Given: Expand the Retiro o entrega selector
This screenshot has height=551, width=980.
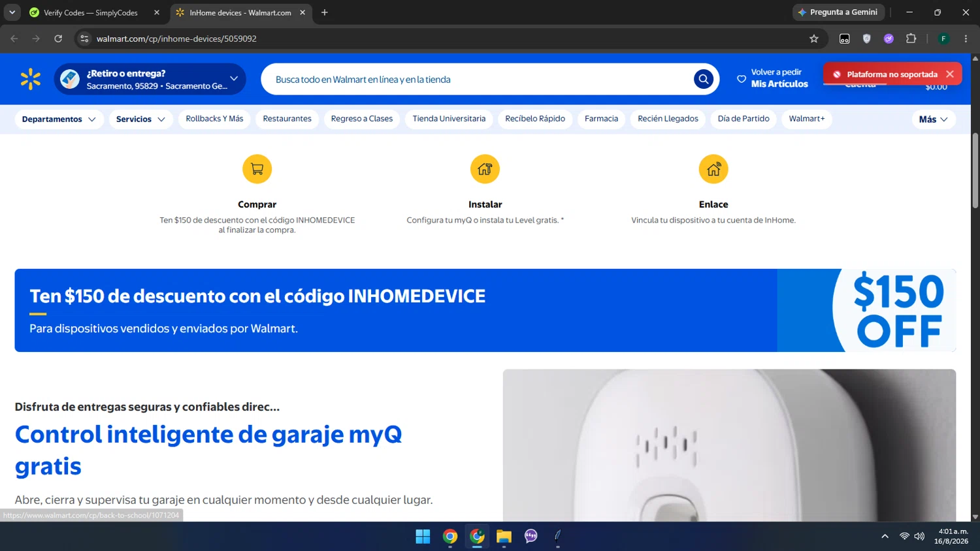Looking at the screenshot, I should pos(150,79).
